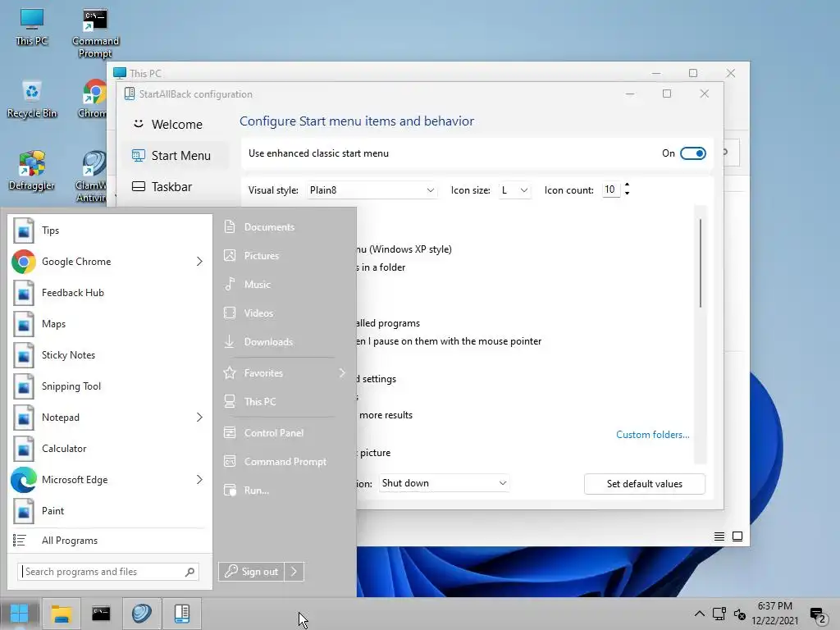Click Set default values button
Viewport: 840px width, 630px height.
(x=645, y=484)
